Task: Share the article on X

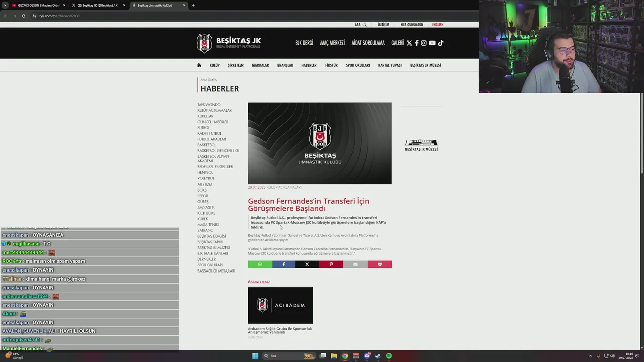Action: click(x=307, y=264)
